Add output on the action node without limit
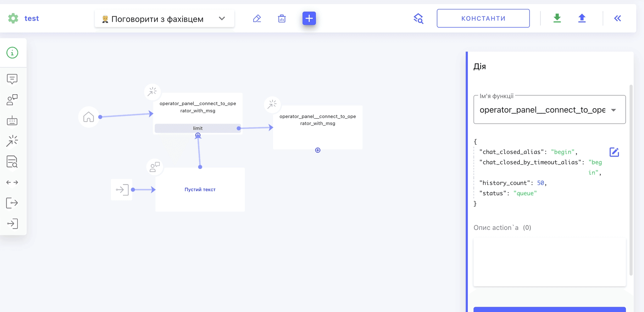 [318, 150]
